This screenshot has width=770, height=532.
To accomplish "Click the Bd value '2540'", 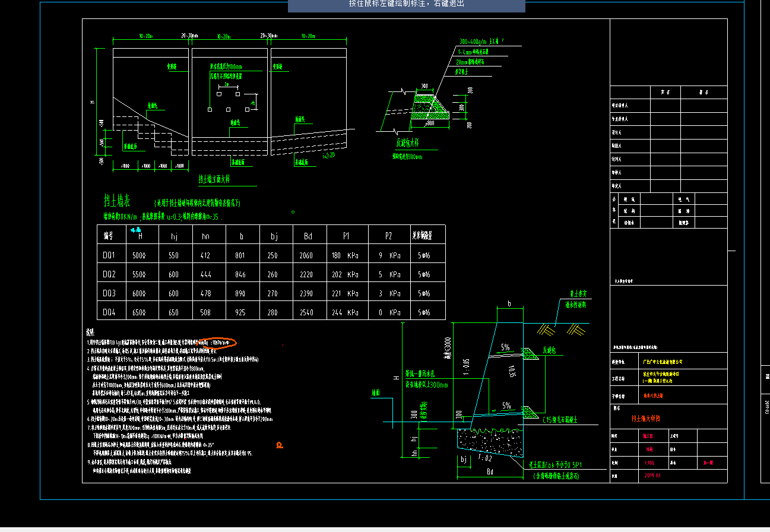I will coord(308,313).
